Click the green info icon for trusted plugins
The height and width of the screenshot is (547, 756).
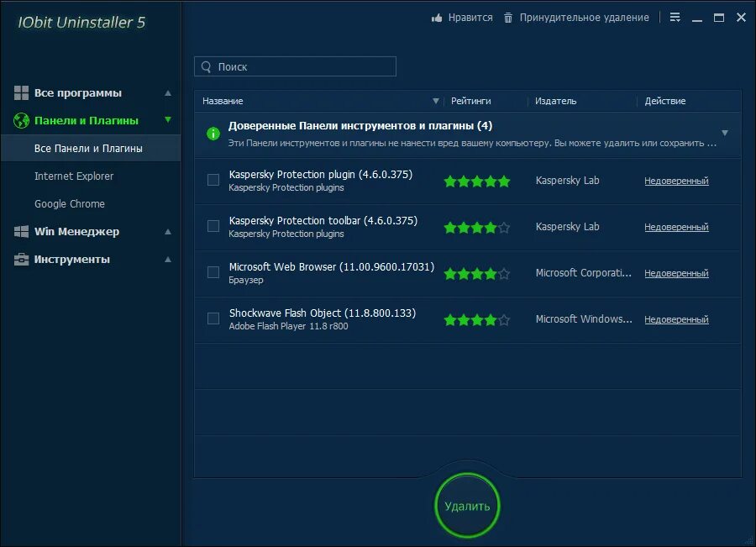click(x=213, y=134)
